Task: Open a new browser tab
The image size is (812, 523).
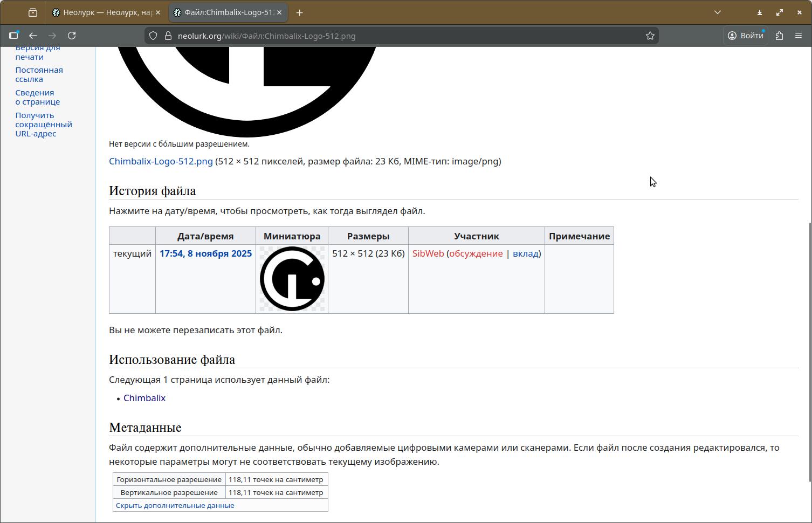Action: click(300, 12)
